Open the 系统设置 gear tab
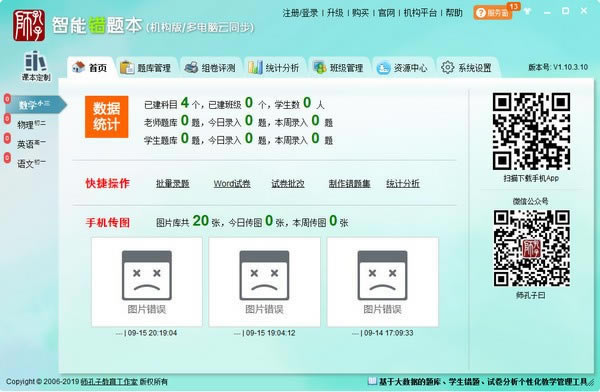Image resolution: width=600 pixels, height=392 pixels. coord(466,68)
